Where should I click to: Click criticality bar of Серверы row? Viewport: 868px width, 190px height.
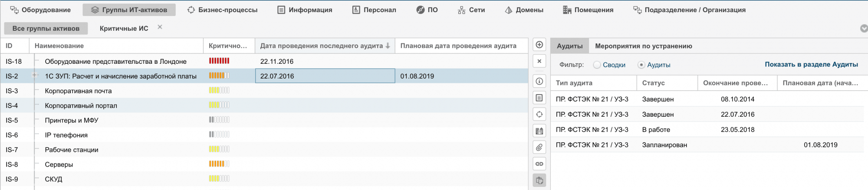click(x=219, y=164)
